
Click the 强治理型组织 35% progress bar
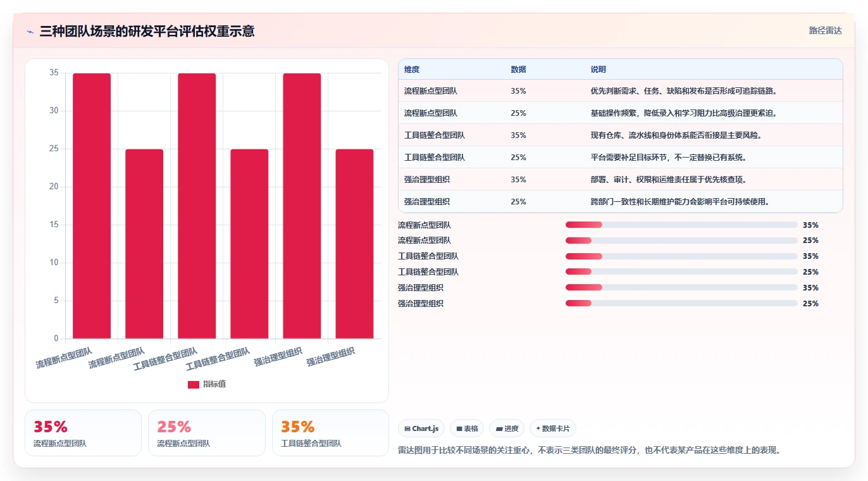[681, 287]
